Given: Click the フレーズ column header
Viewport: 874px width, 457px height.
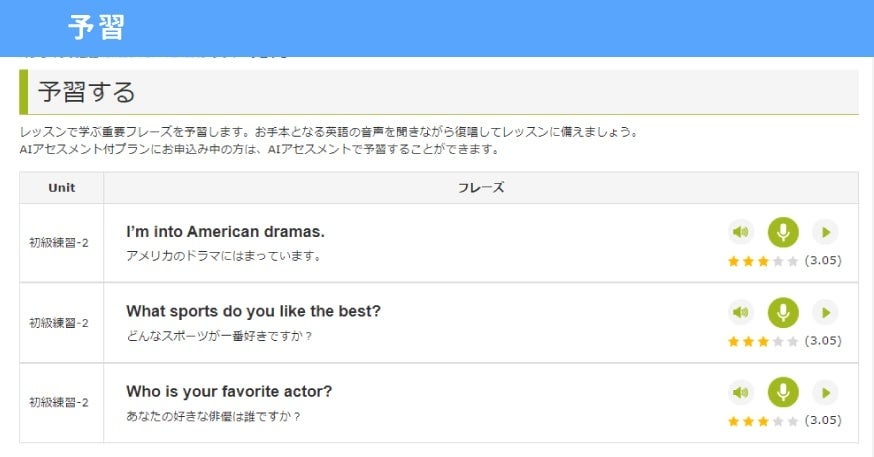Looking at the screenshot, I should pyautogui.click(x=480, y=188).
